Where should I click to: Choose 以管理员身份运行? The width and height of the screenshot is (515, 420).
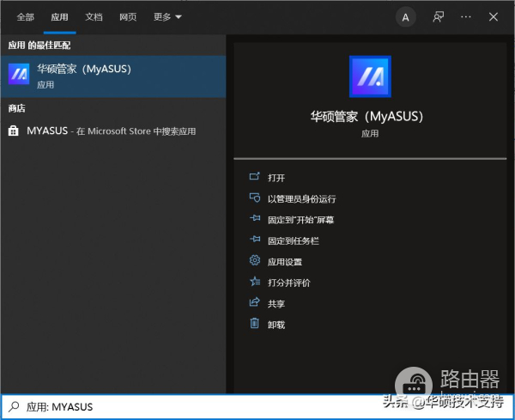301,198
